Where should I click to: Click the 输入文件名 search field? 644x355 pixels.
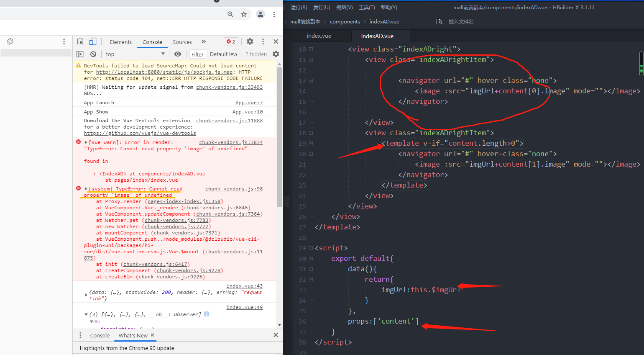461,22
